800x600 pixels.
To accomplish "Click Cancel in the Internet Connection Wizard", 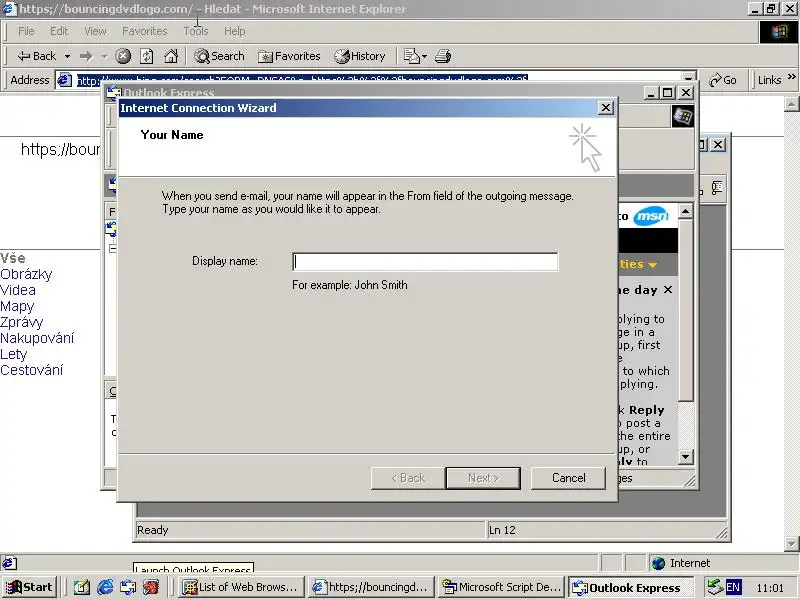I will click(x=568, y=478).
